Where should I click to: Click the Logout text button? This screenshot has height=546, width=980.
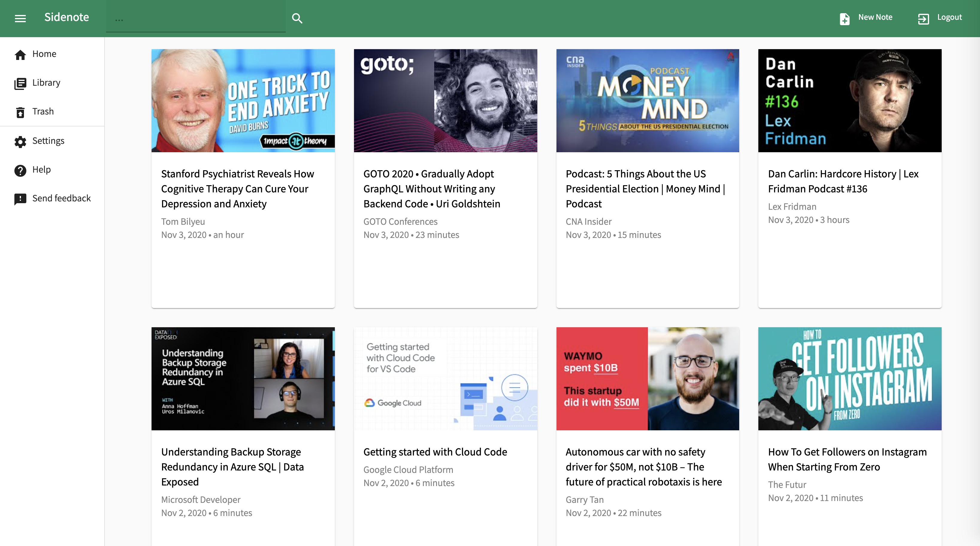coord(949,17)
